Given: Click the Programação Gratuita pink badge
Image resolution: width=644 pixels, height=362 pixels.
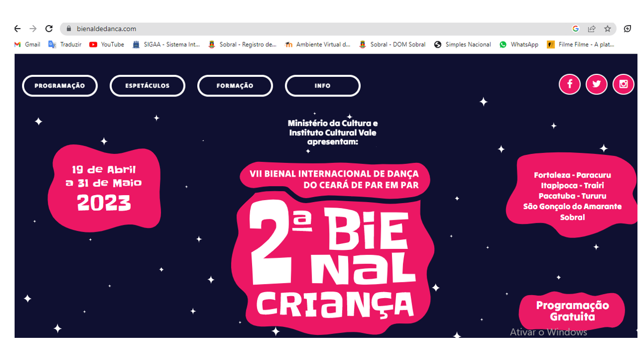Looking at the screenshot, I should [x=572, y=311].
